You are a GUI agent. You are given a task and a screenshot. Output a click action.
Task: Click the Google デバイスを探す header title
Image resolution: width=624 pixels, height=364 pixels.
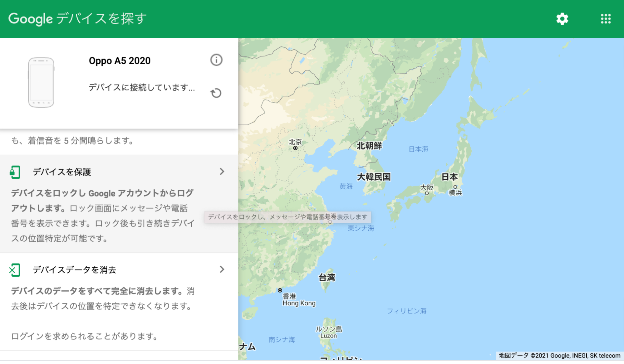click(x=77, y=19)
